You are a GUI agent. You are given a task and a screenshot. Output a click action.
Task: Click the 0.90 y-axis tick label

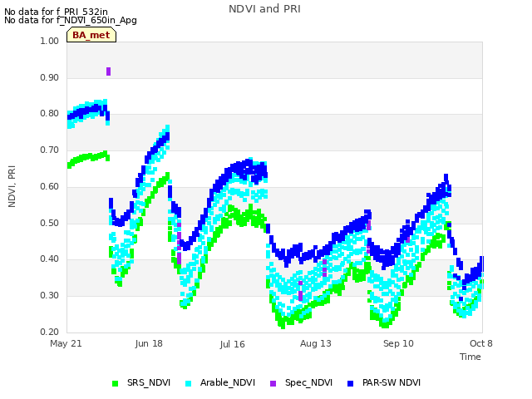50,77
